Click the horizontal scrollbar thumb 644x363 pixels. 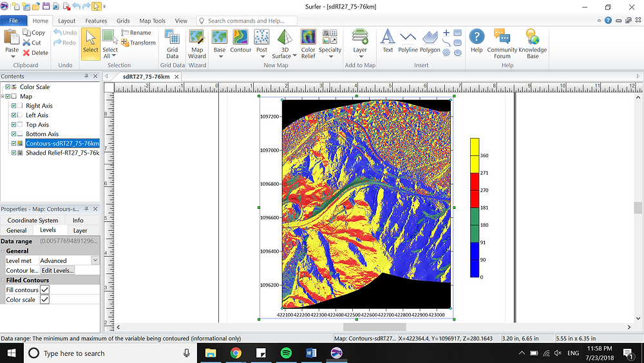375,328
